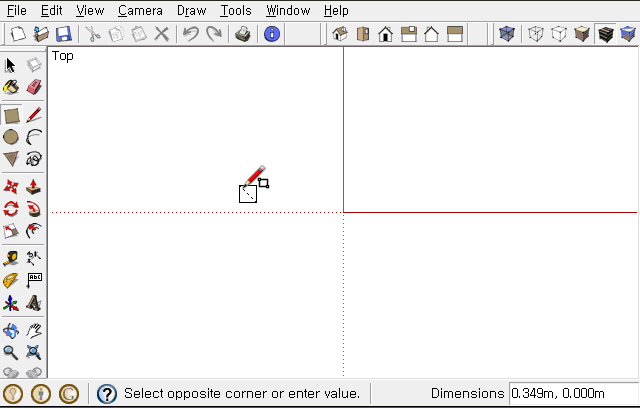Image resolution: width=640 pixels, height=408 pixels.
Task: Enable Hidden Line face style
Action: pos(559,34)
